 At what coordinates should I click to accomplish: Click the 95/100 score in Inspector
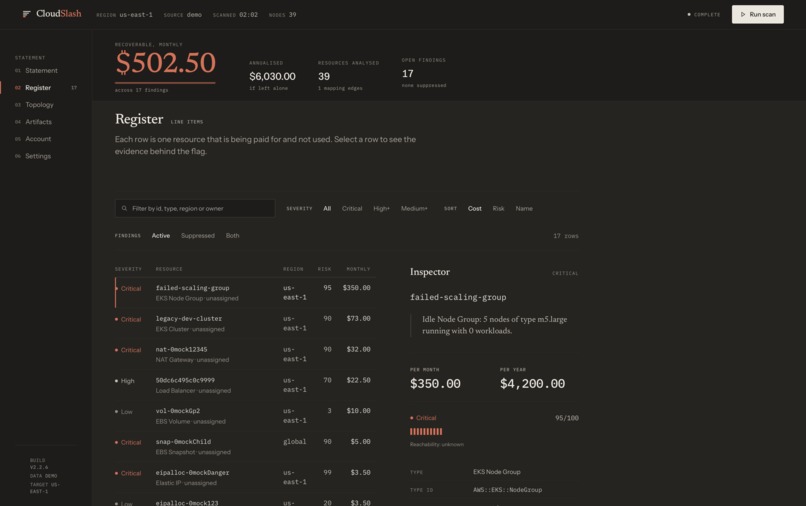tap(566, 418)
